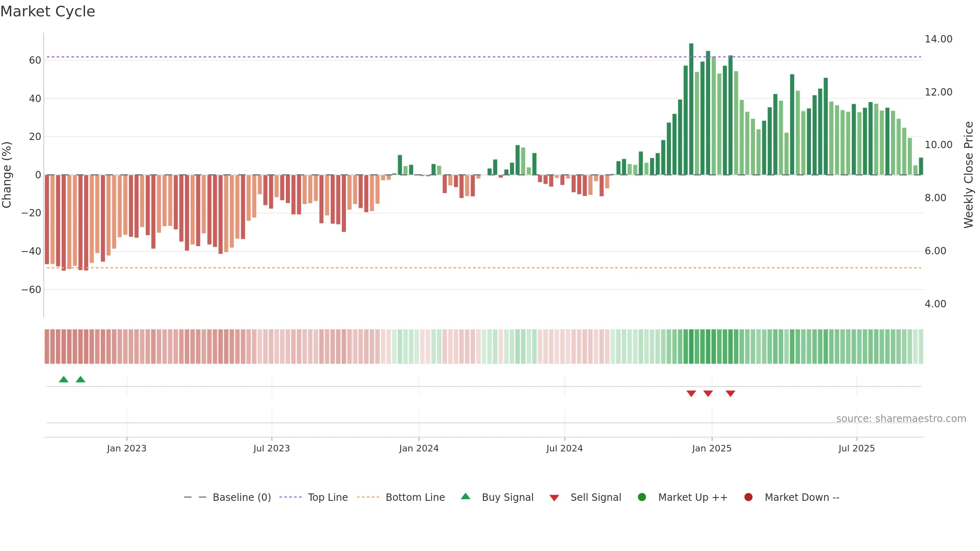Click the Jul 2025 axis label
Screen dimensions: 980x551
857,448
